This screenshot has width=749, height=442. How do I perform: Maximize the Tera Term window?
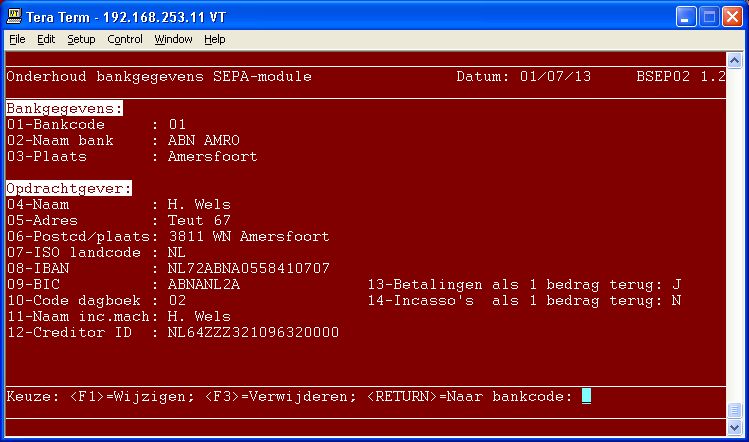click(x=707, y=16)
